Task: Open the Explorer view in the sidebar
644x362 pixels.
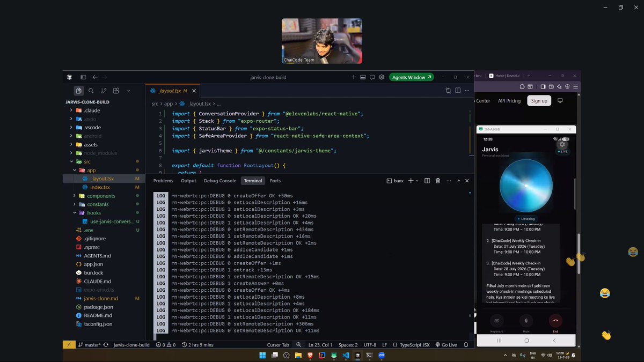Action: [78, 91]
